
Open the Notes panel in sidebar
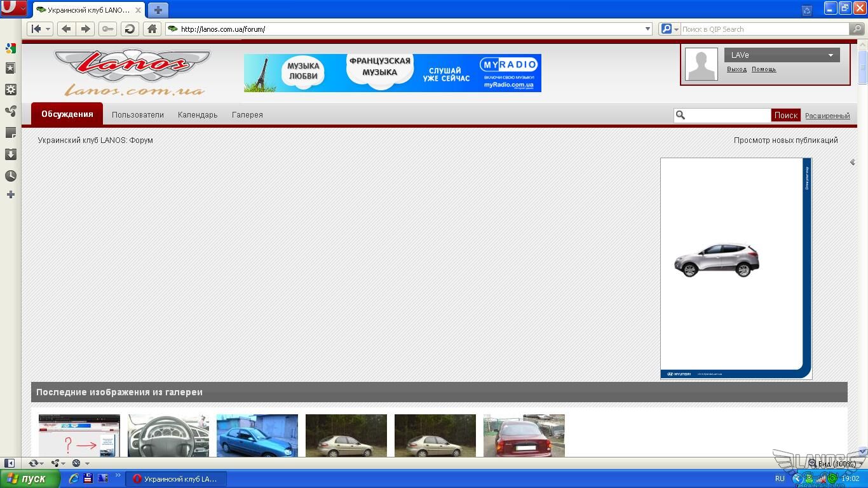pos(11,133)
